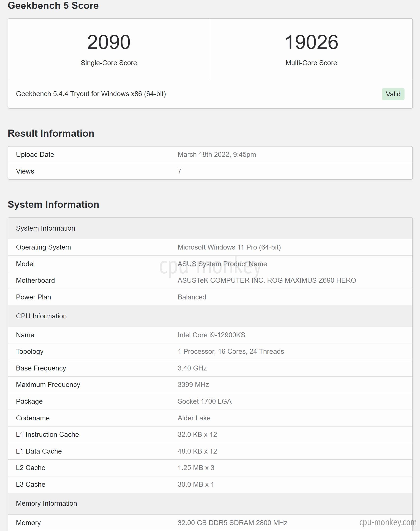This screenshot has height=531, width=420.
Task: Click the Intel Core i9-12900KS name value
Action: 211,335
